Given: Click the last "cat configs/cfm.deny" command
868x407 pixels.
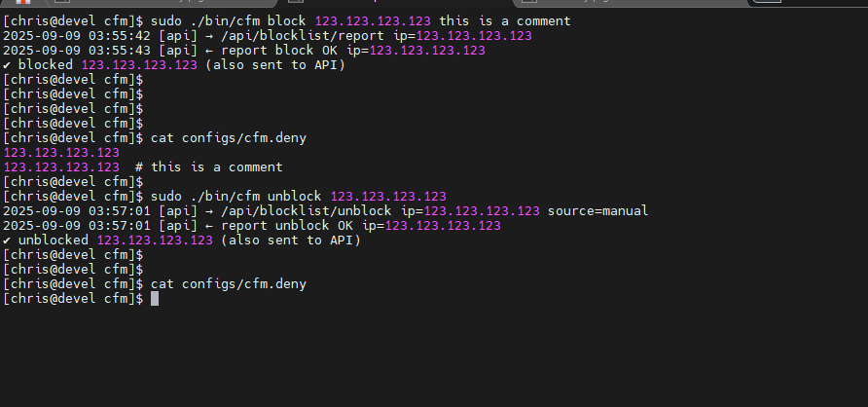Looking at the screenshot, I should tap(229, 284).
